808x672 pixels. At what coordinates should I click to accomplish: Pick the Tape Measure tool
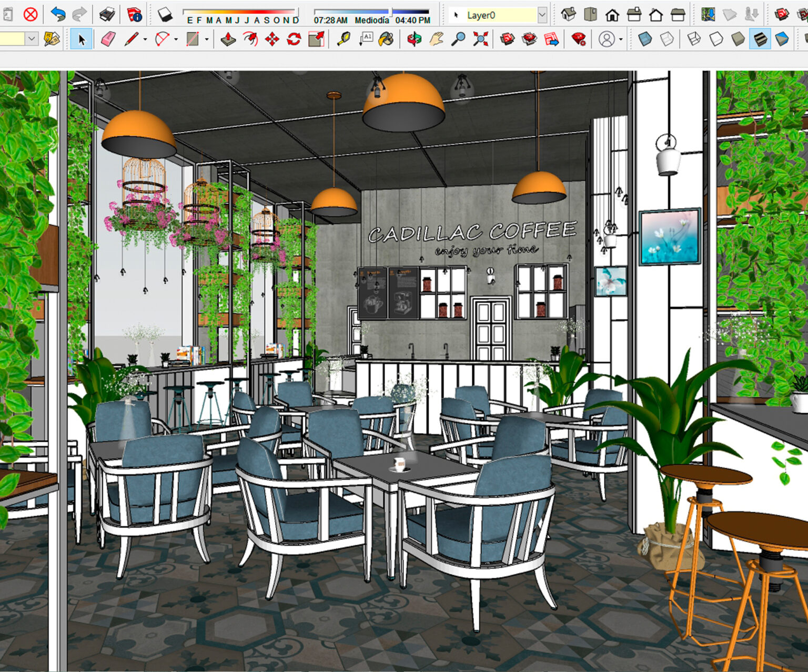pos(344,39)
